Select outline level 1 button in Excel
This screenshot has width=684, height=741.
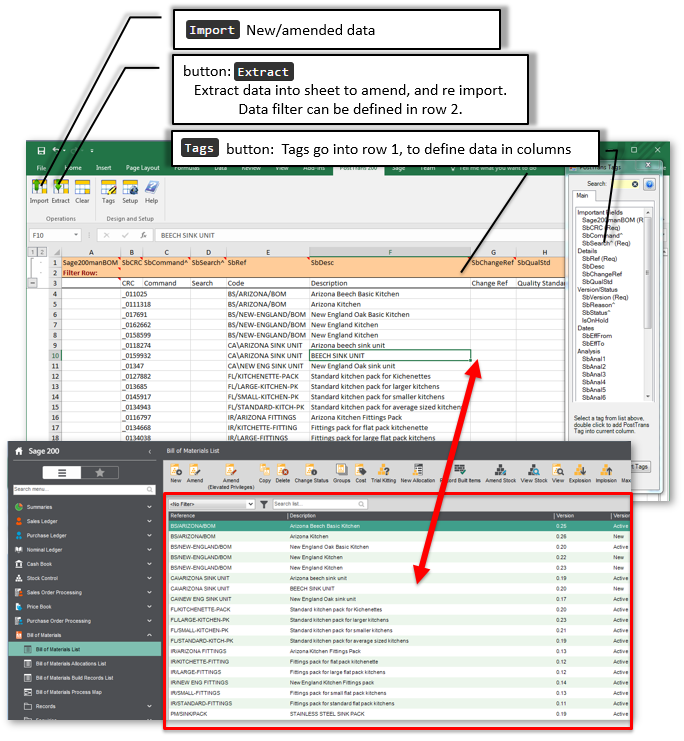click(x=33, y=252)
